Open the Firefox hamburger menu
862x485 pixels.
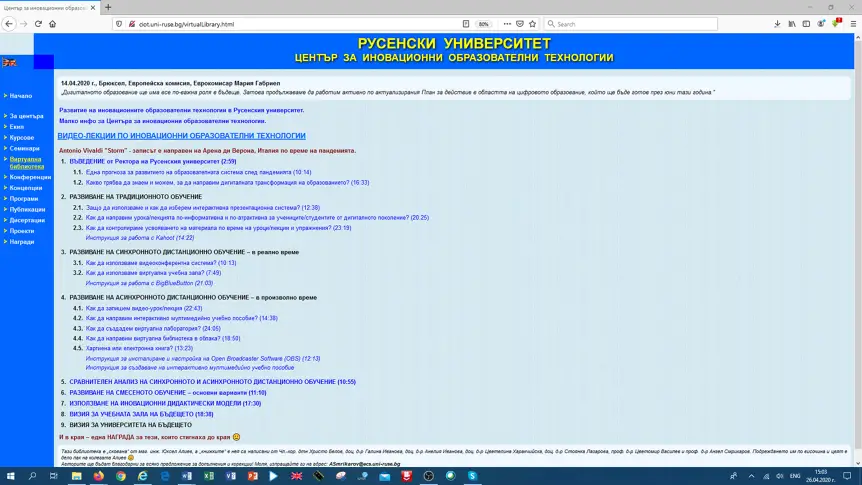click(x=853, y=24)
